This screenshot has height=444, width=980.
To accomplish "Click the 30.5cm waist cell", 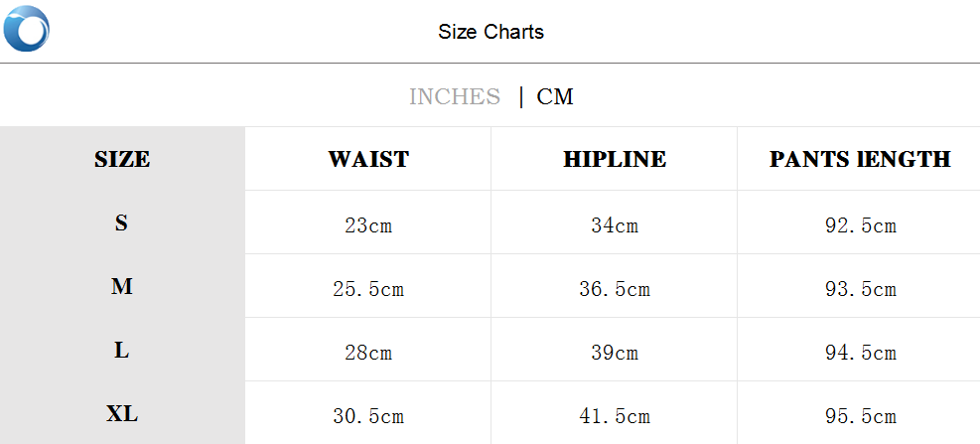I will click(368, 416).
